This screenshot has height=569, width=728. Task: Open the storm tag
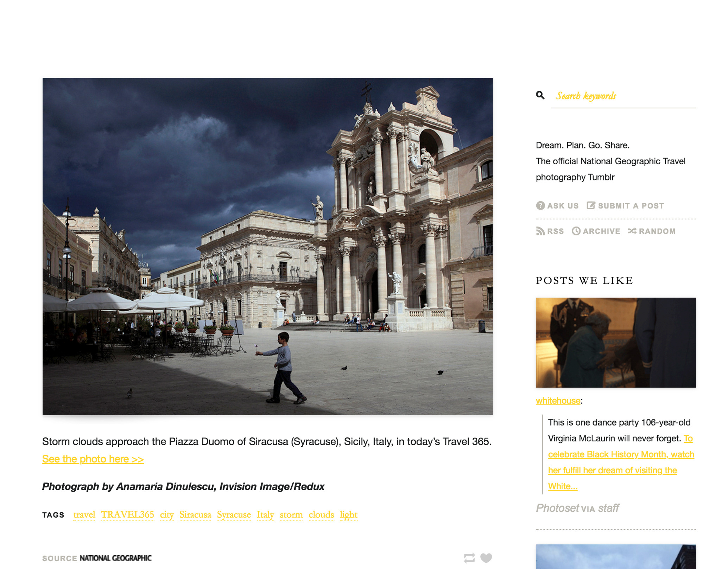[291, 514]
